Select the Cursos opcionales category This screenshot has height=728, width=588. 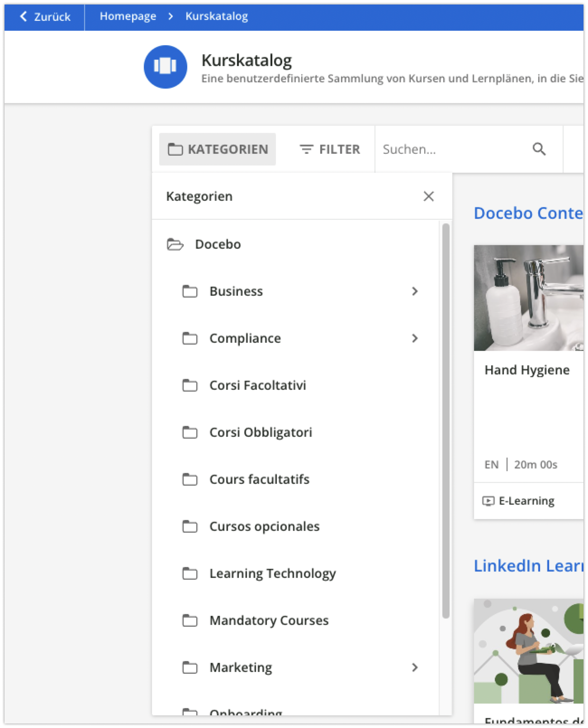[264, 526]
